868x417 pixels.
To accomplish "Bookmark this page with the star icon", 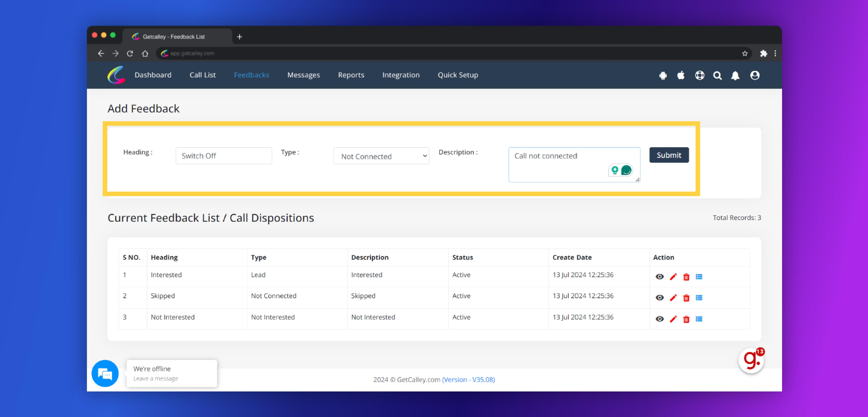I will pyautogui.click(x=745, y=53).
